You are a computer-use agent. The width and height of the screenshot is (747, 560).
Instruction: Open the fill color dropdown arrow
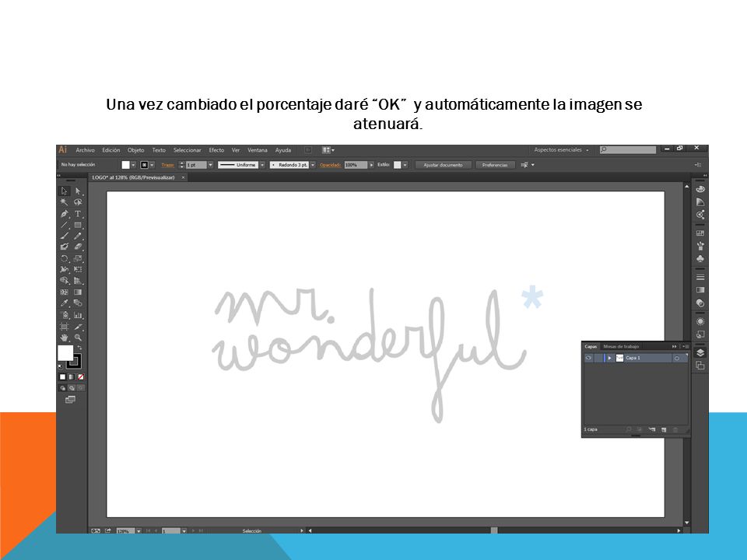(x=133, y=165)
